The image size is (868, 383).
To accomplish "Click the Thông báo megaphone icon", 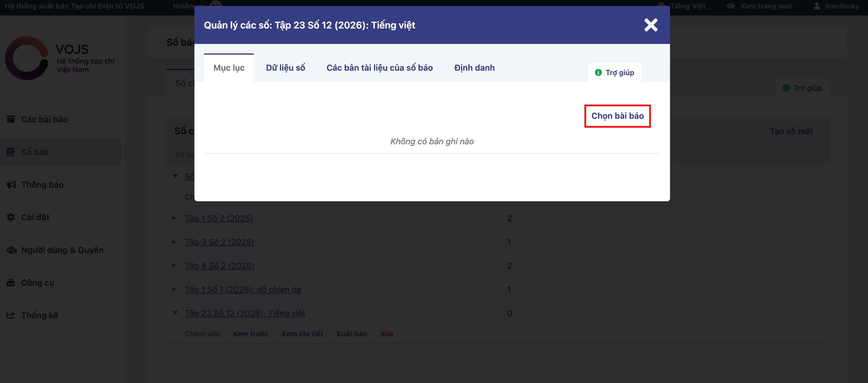I will (x=11, y=184).
